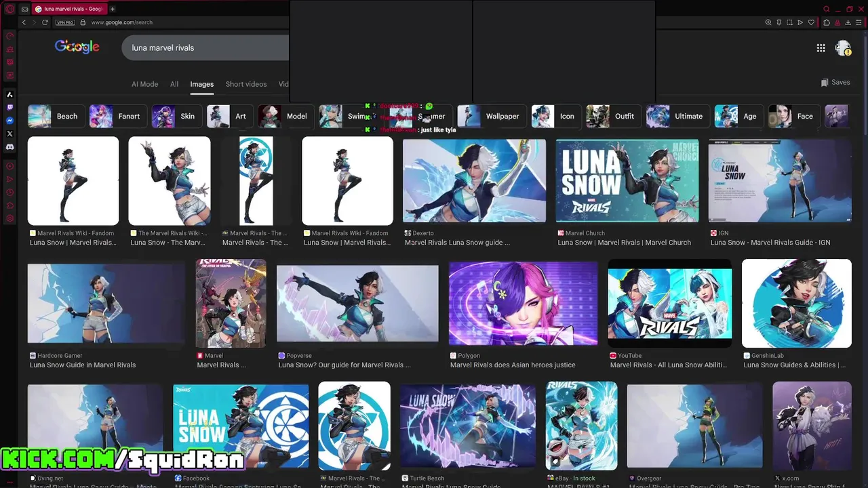
Task: Open a new tab with plus button
Action: tap(113, 9)
